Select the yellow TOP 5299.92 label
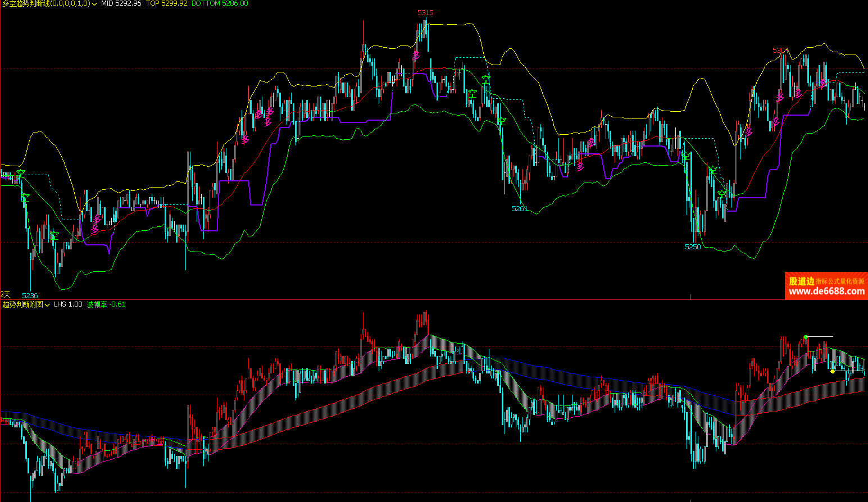The width and height of the screenshot is (868, 502). click(166, 4)
